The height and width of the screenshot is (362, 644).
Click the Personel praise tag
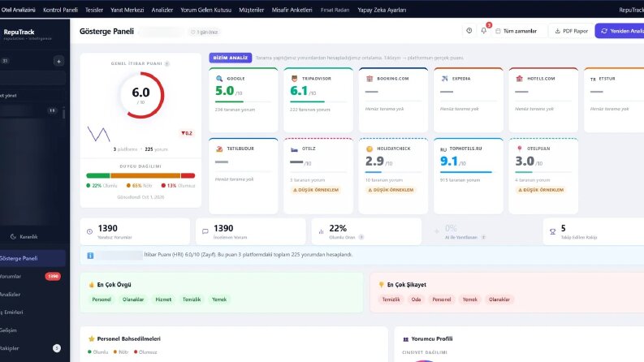pos(102,300)
